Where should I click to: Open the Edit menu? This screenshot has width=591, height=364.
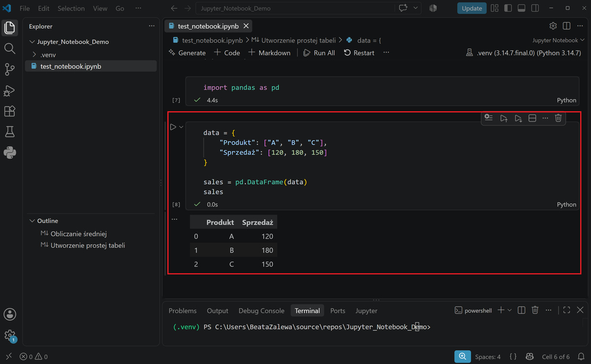[43, 8]
